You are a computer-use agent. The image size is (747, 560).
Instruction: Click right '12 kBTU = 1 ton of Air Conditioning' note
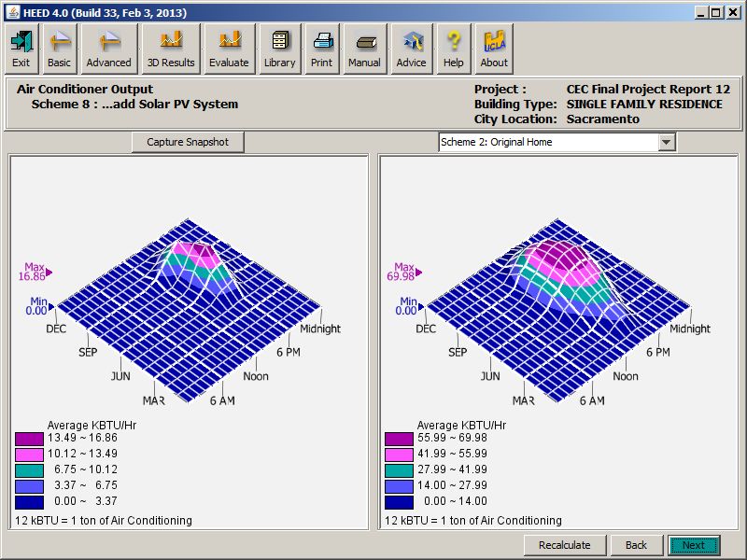[473, 521]
